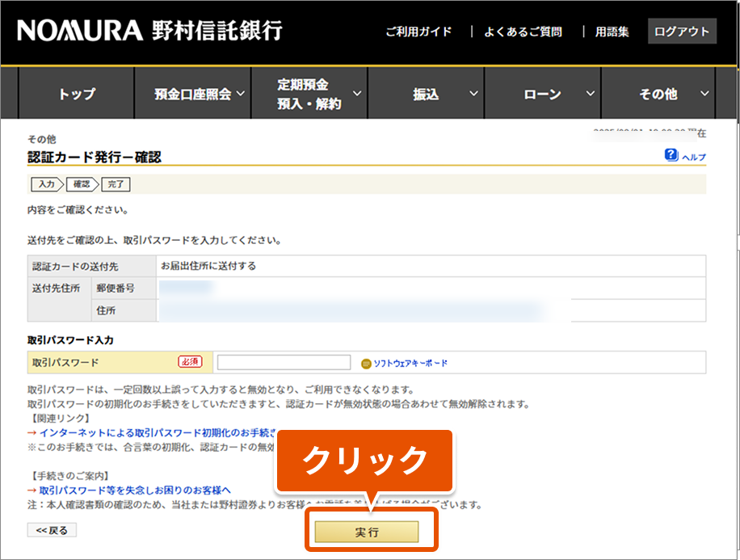Open the その他 navigation dropdown
Viewport: 740px width, 560px height.
coord(658,94)
